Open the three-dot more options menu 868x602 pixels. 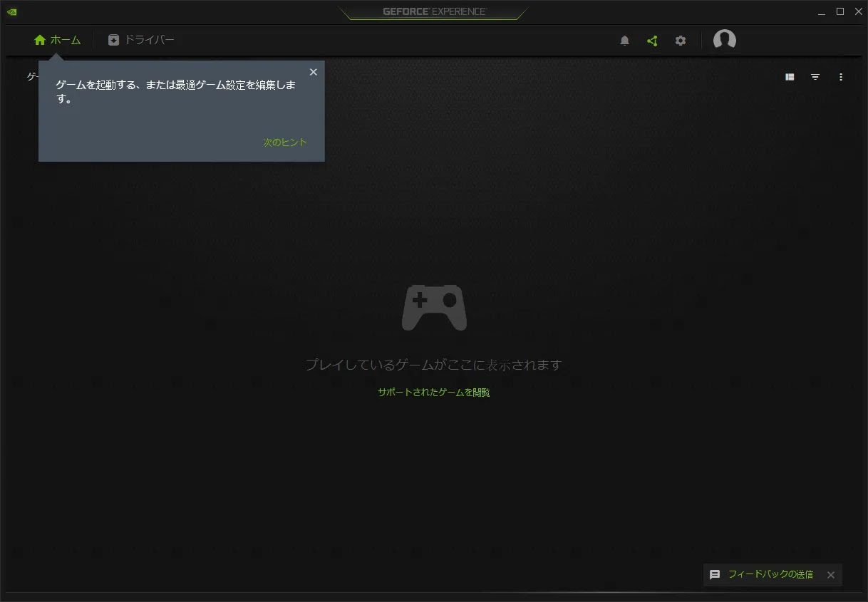point(841,77)
